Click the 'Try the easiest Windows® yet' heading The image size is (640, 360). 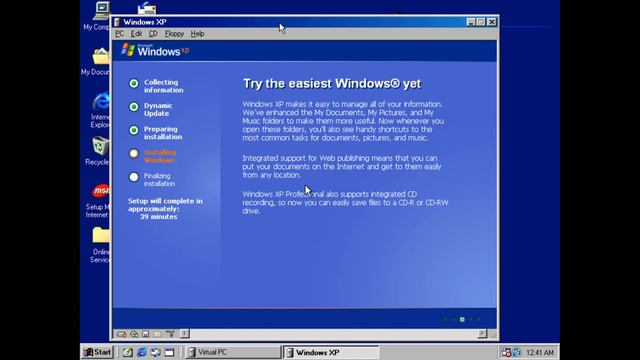click(332, 84)
